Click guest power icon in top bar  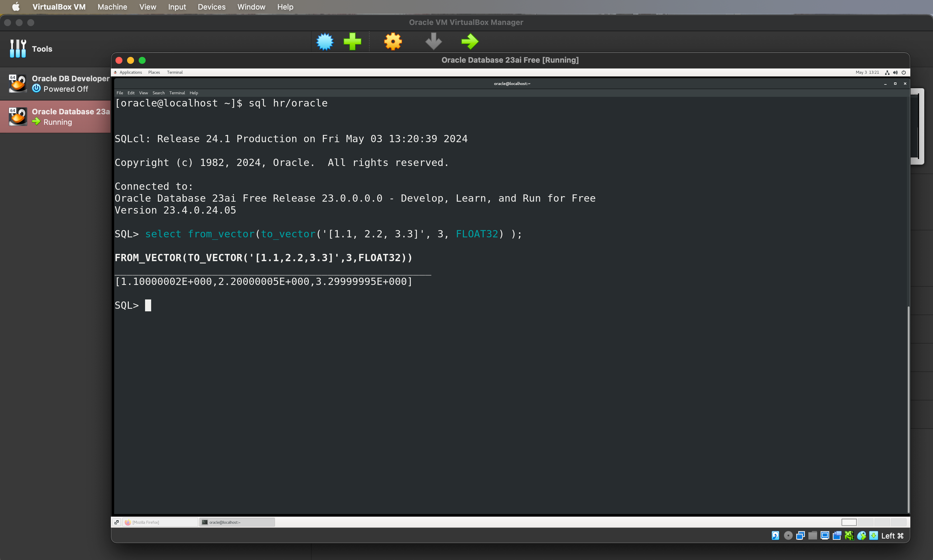click(904, 73)
